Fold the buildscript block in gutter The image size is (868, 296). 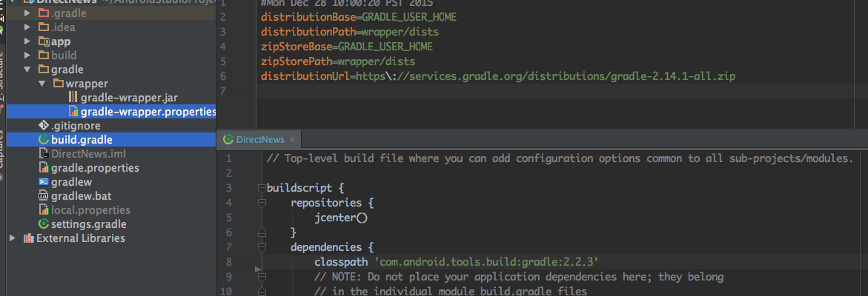pos(262,188)
